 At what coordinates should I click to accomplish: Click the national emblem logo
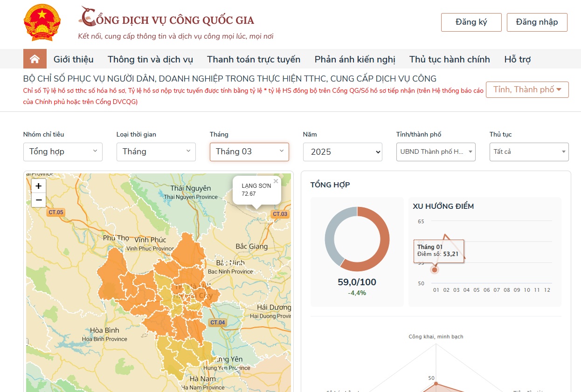coord(42,22)
